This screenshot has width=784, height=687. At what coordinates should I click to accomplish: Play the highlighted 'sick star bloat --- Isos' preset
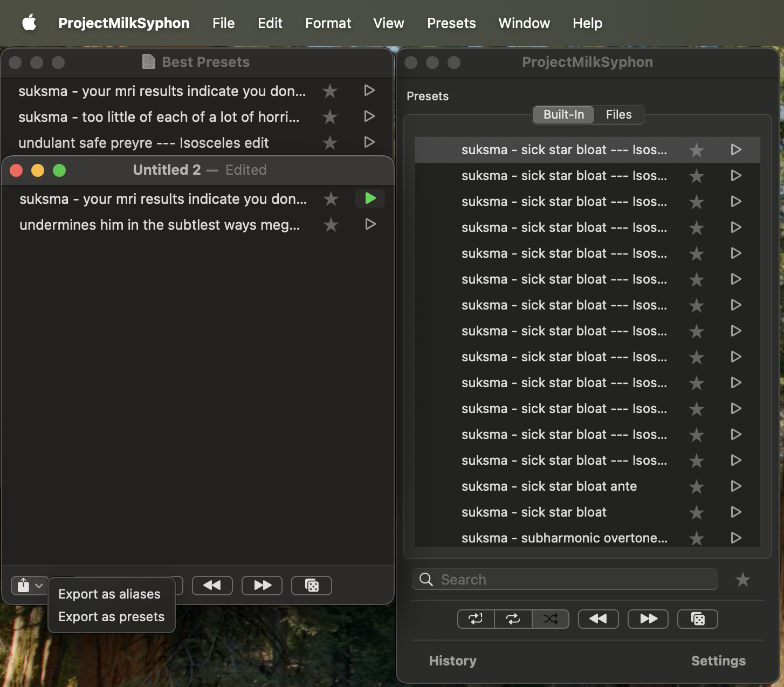click(x=736, y=149)
